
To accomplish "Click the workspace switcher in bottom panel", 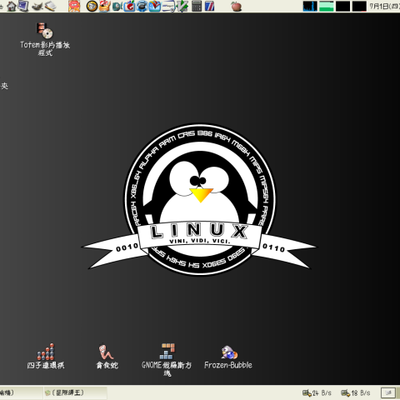I will 387,393.
